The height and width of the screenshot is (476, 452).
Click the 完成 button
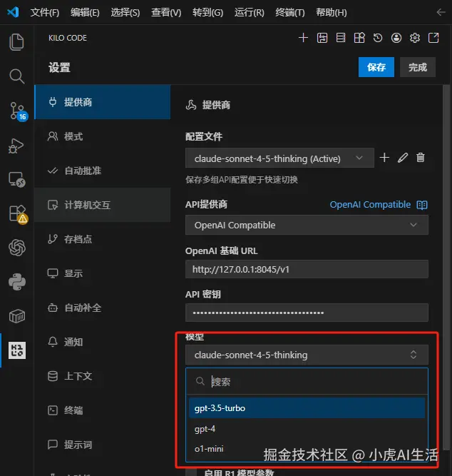[x=417, y=67]
